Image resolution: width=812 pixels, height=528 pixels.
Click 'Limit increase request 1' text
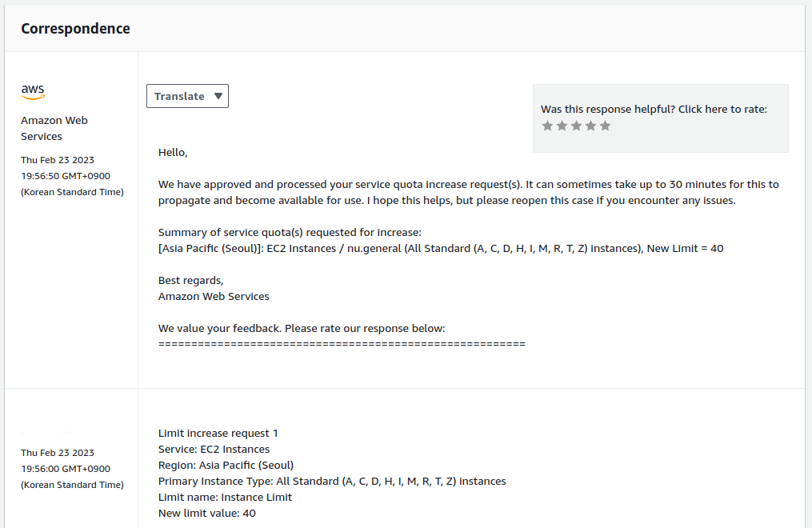coord(218,434)
